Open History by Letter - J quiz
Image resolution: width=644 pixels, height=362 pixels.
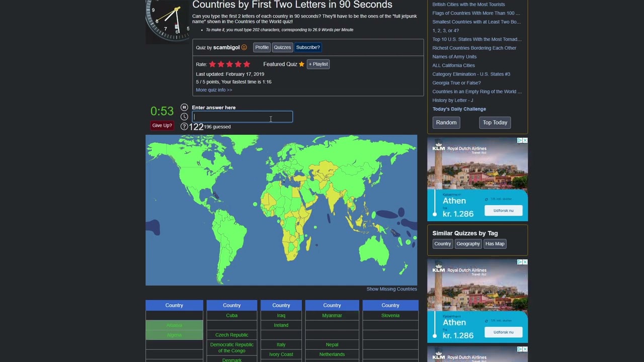pyautogui.click(x=452, y=100)
